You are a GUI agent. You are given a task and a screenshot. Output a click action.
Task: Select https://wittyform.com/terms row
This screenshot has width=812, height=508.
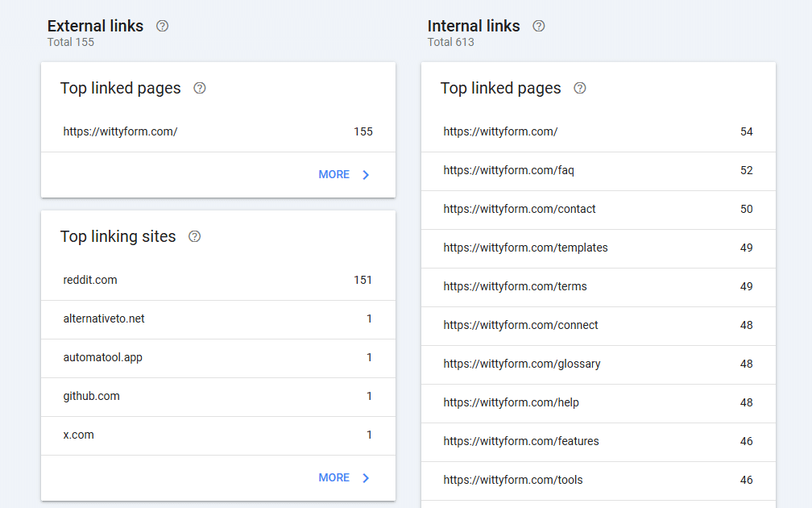click(598, 287)
